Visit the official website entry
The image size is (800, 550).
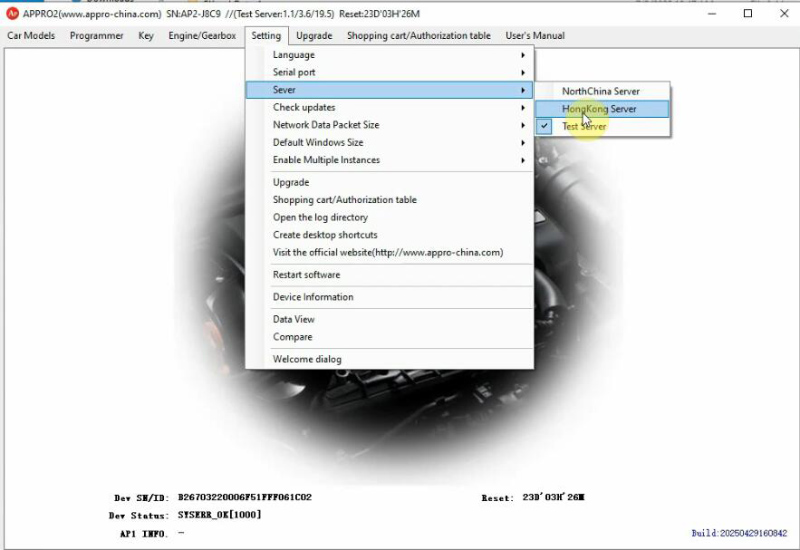[x=389, y=253]
